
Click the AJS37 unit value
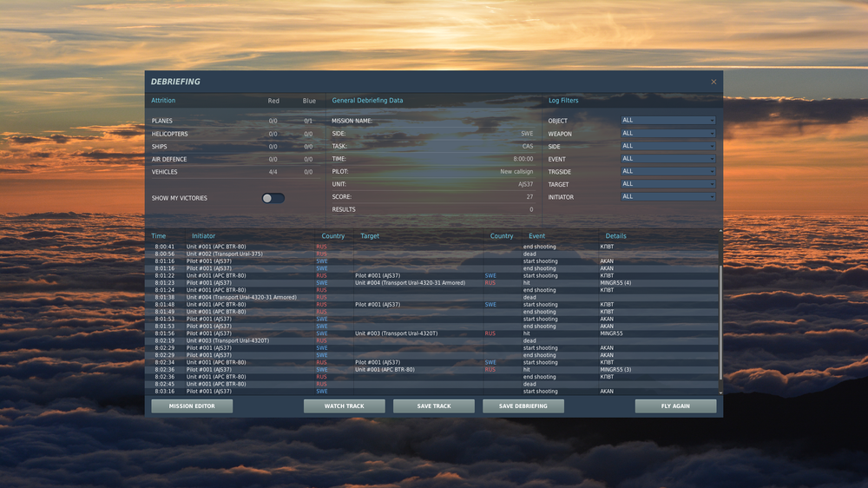point(525,184)
